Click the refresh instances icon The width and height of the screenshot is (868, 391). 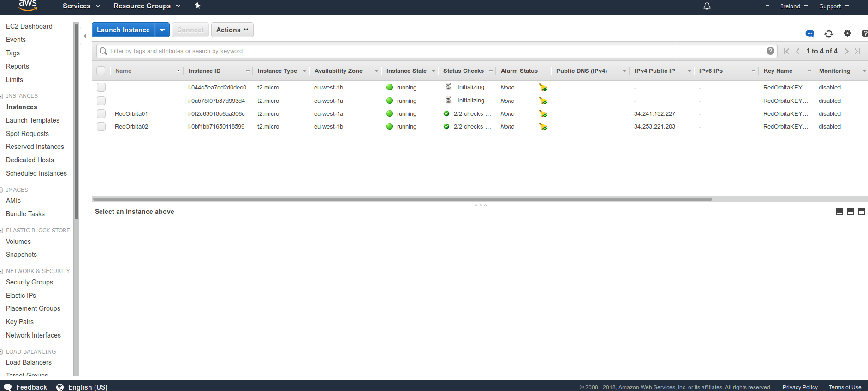pos(829,34)
